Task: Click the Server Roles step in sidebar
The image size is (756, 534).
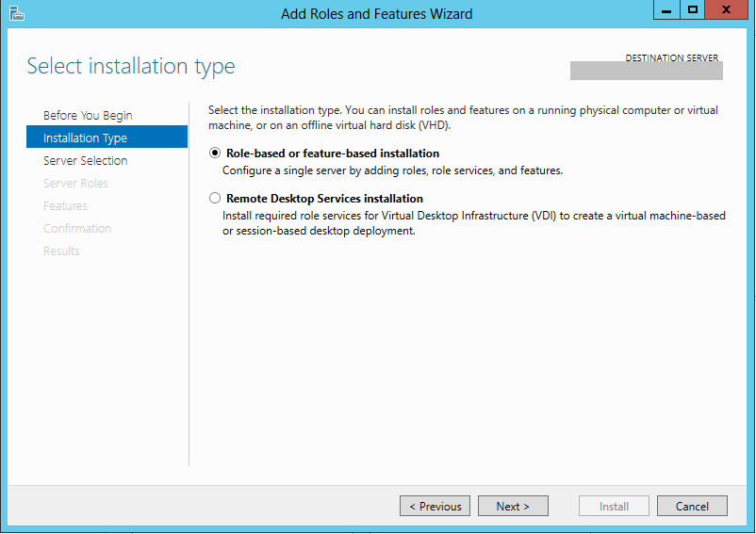Action: pyautogui.click(x=75, y=184)
